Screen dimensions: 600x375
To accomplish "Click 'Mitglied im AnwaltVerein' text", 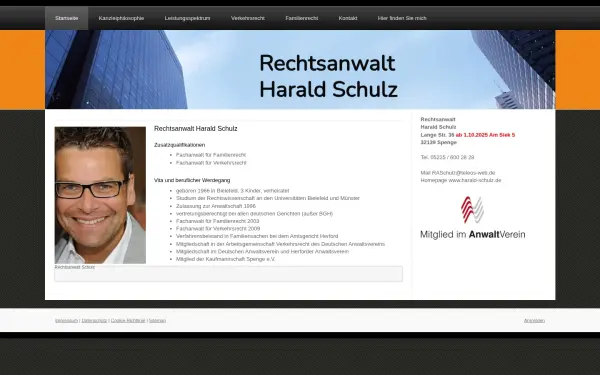I will 473,235.
